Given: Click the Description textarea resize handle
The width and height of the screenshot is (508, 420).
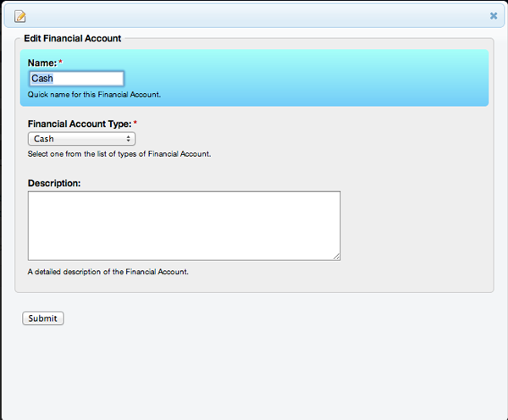Looking at the screenshot, I should (x=336, y=256).
